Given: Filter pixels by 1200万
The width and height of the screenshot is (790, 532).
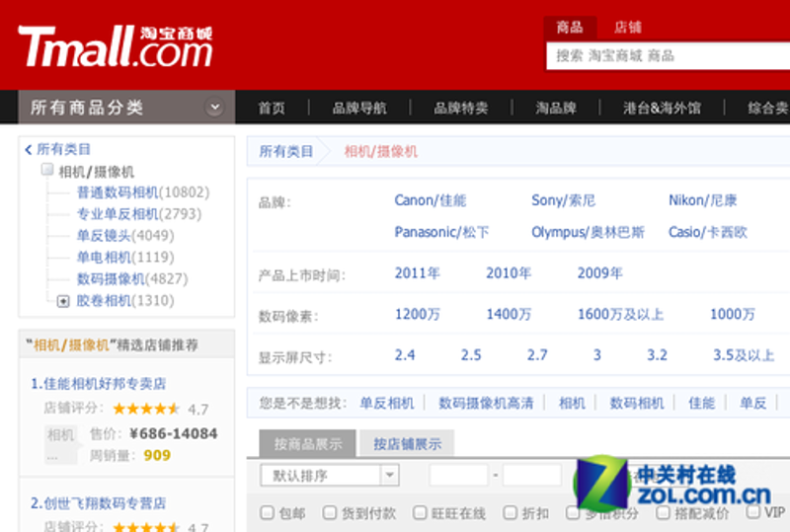Looking at the screenshot, I should (x=417, y=314).
